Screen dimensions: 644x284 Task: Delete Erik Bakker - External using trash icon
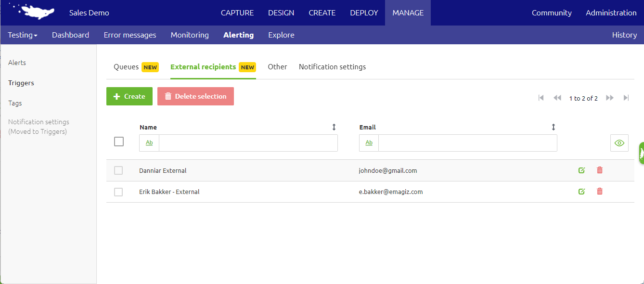(599, 191)
